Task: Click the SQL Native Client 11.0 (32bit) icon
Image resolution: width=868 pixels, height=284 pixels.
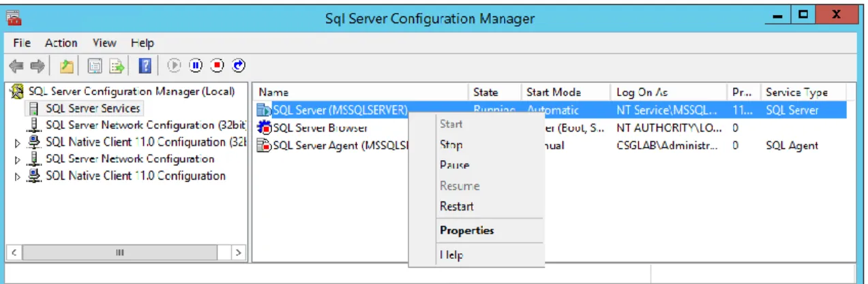Action: click(35, 142)
